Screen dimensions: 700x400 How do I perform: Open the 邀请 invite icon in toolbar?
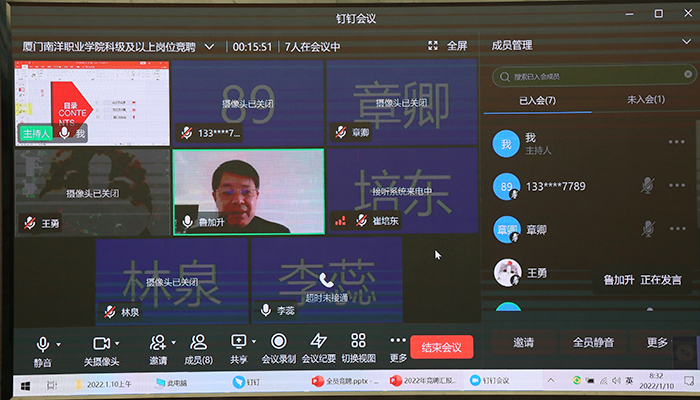[158, 342]
